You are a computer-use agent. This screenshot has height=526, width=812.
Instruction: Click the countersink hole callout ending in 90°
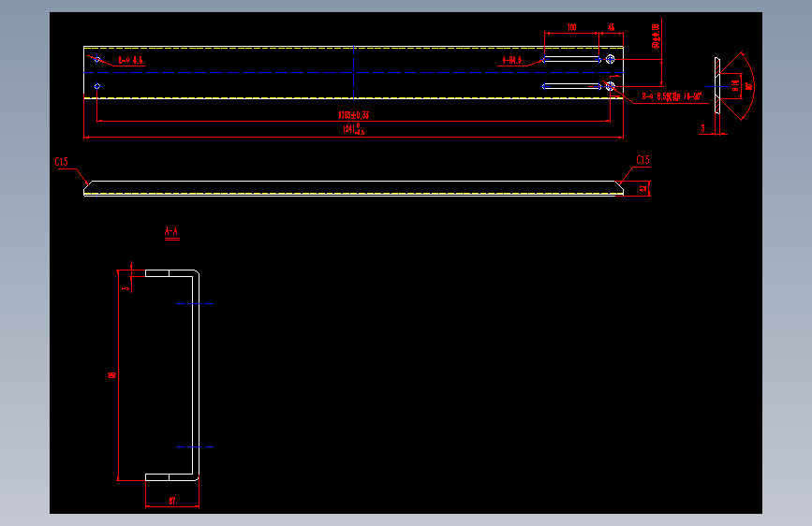[x=672, y=96]
